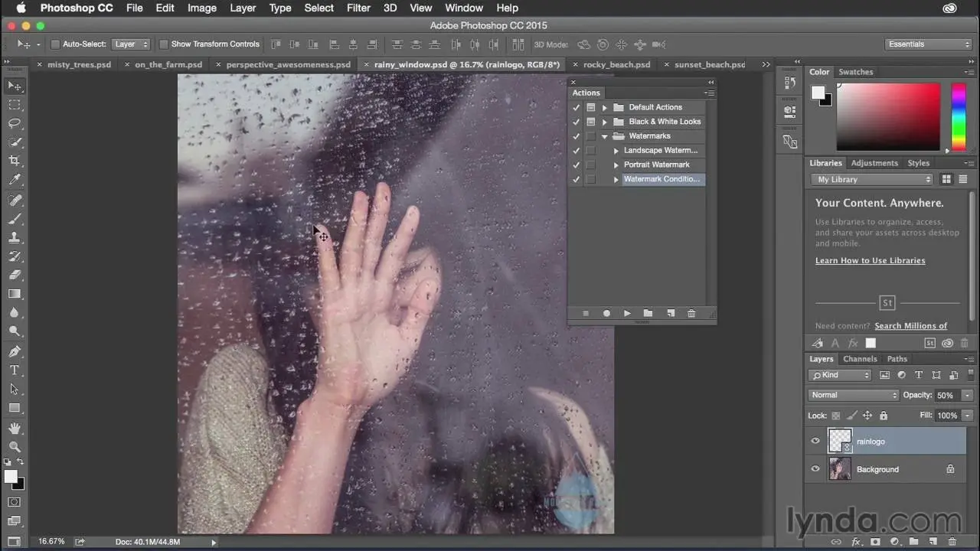Click the Play selection button in Actions

(627, 313)
